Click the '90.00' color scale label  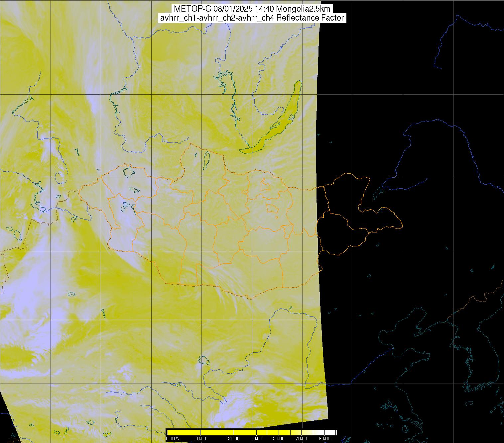coord(324,439)
